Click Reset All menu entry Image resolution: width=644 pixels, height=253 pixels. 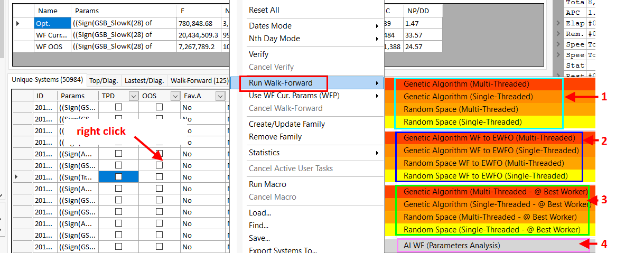(x=264, y=10)
